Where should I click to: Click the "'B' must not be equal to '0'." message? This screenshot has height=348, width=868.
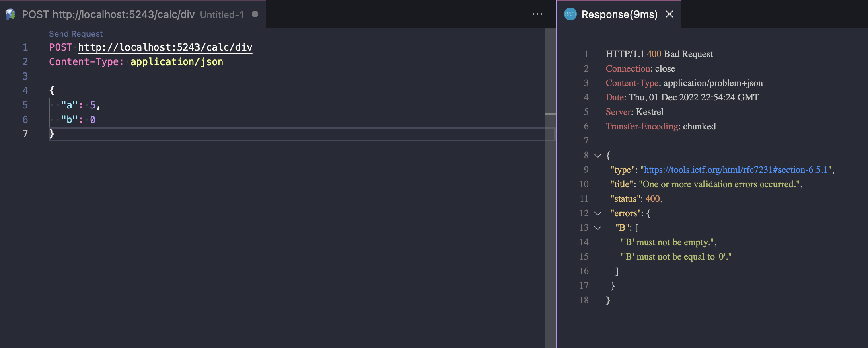point(676,256)
